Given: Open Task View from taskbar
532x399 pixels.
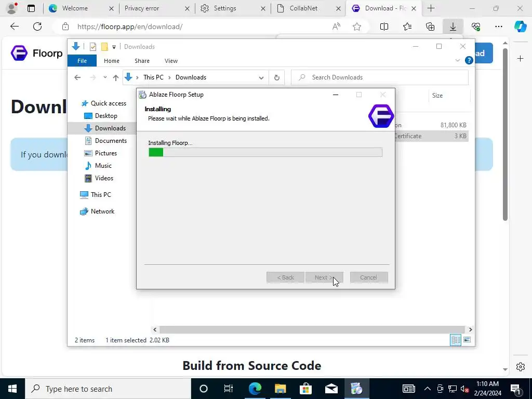Looking at the screenshot, I should point(229,389).
